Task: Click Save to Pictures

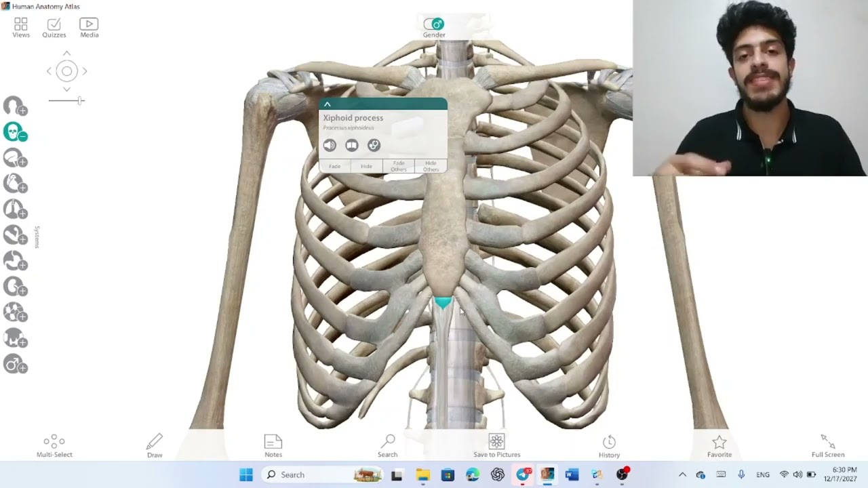Action: [x=497, y=446]
